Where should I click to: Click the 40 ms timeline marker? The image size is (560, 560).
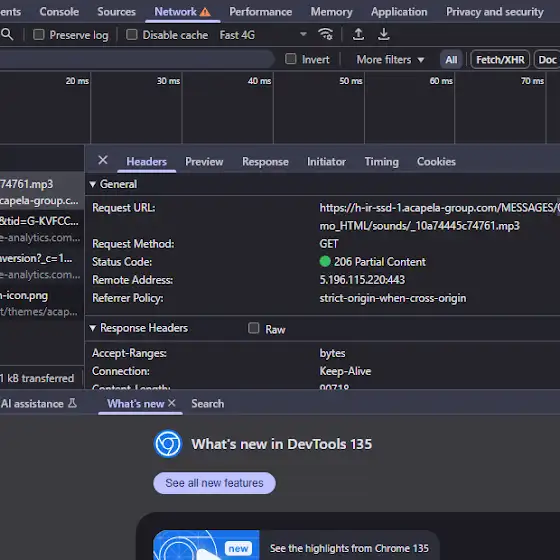pyautogui.click(x=259, y=81)
